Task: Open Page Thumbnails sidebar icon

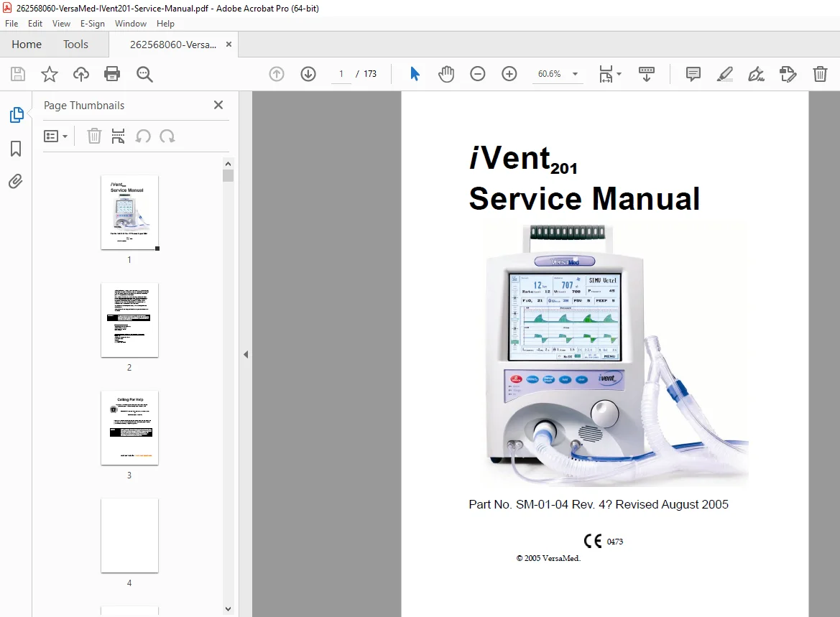Action: point(17,115)
